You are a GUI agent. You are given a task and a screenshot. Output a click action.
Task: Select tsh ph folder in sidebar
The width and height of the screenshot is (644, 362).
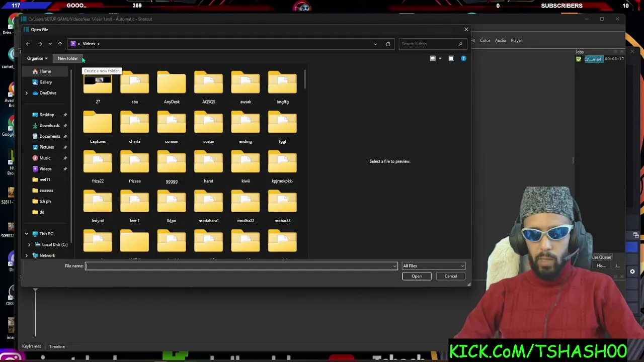pos(45,201)
